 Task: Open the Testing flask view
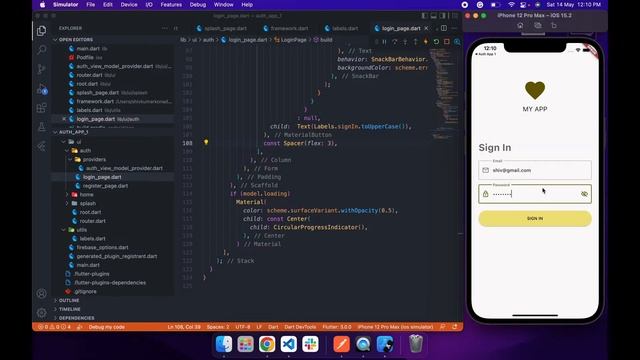tap(41, 127)
